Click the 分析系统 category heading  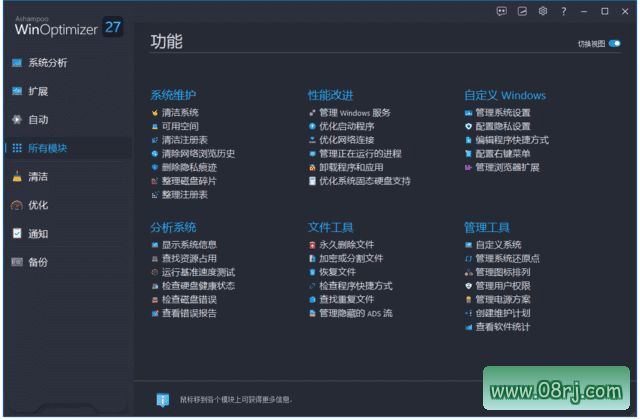pos(173,227)
